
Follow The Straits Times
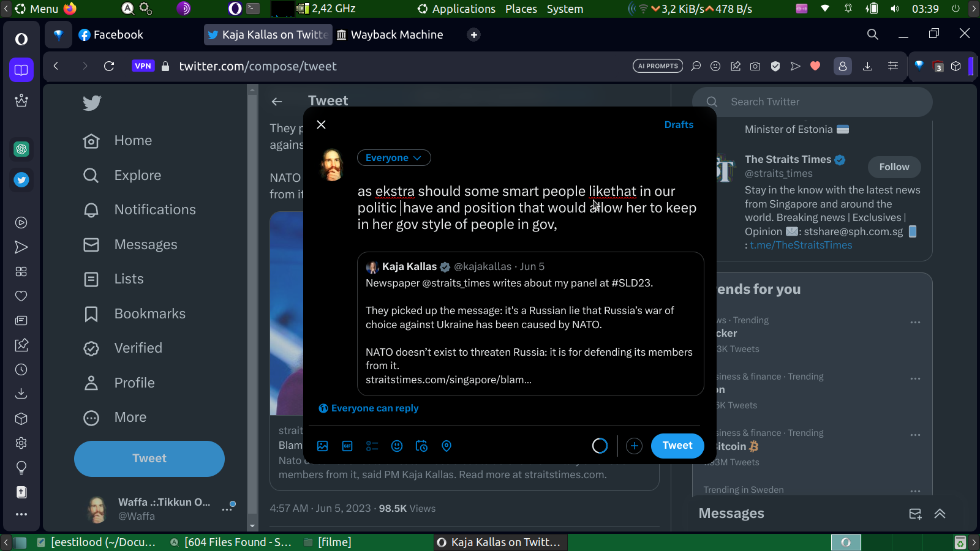click(x=894, y=167)
